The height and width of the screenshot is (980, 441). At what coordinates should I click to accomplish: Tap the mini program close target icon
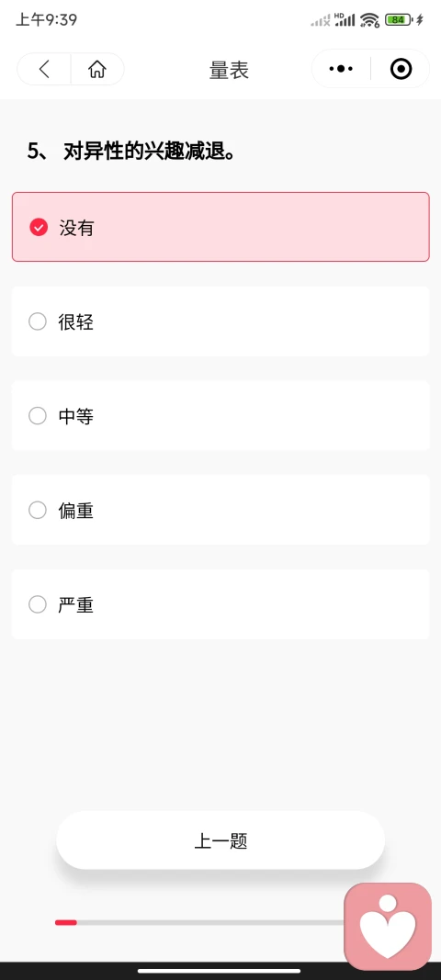click(401, 69)
